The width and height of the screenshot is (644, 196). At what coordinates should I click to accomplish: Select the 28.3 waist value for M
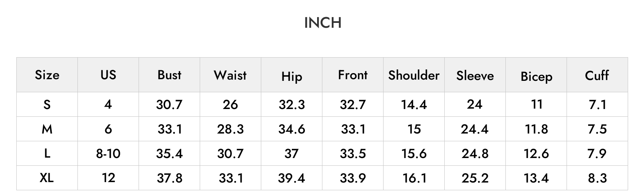click(x=230, y=129)
